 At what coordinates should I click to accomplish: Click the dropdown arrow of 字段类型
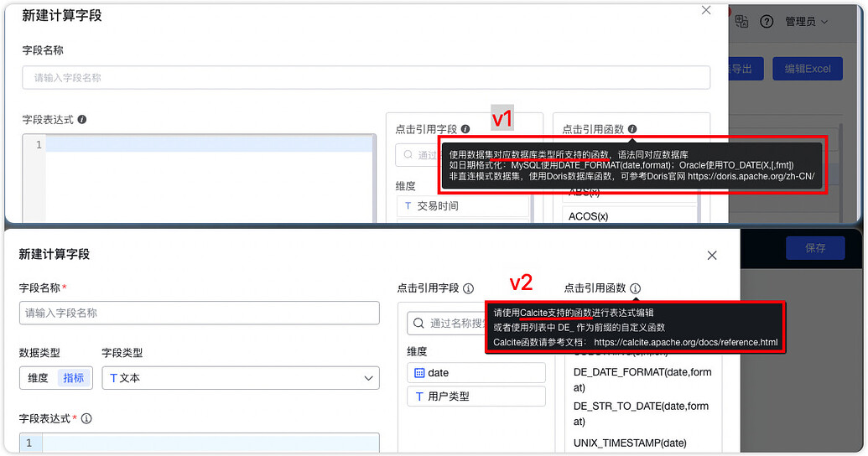click(x=368, y=378)
